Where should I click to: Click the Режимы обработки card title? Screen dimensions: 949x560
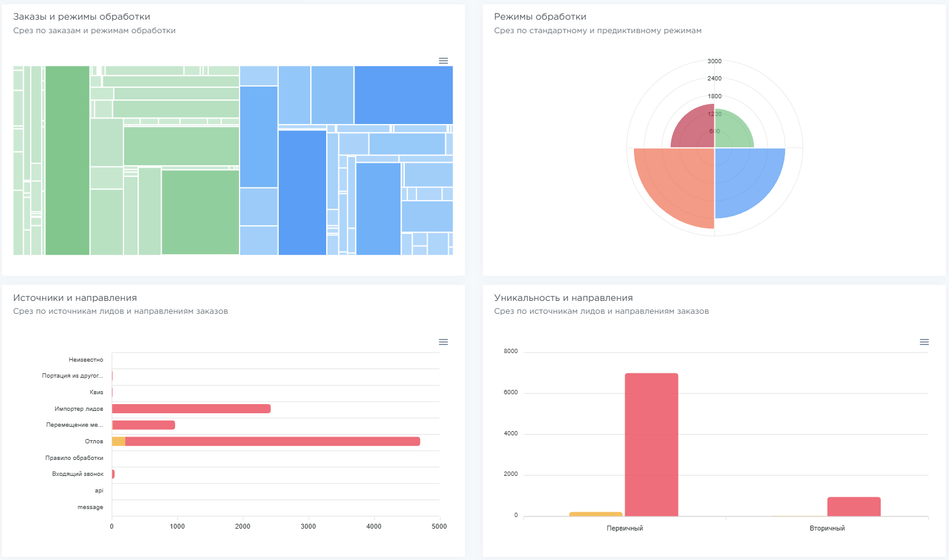tap(540, 17)
